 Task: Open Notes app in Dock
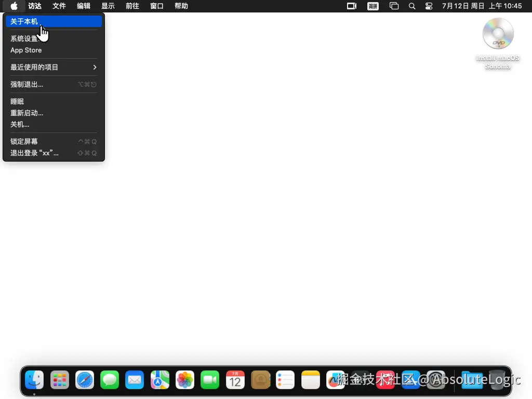(311, 380)
